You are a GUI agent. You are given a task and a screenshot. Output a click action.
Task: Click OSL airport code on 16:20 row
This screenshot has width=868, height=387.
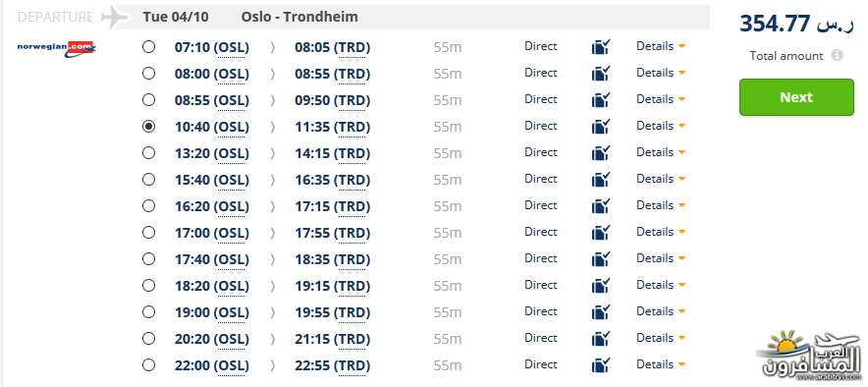tap(232, 206)
